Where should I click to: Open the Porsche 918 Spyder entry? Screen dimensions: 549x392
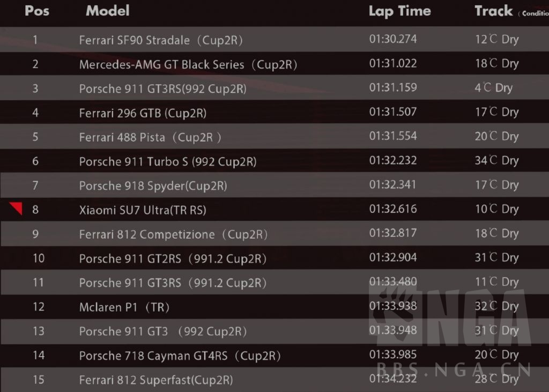point(153,186)
